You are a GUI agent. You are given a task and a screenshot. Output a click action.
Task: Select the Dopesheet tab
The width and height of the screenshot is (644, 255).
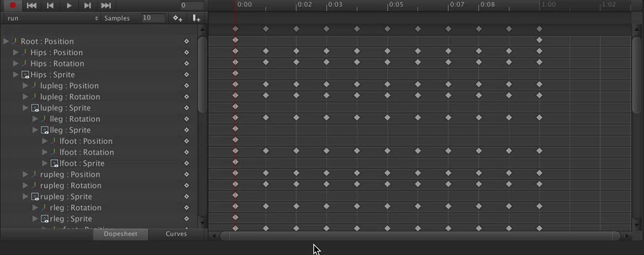coord(120,234)
